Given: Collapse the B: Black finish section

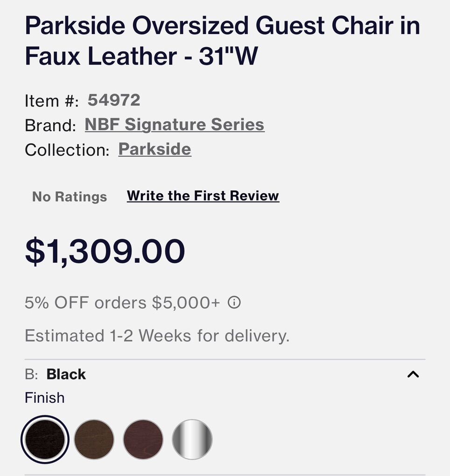Looking at the screenshot, I should pos(413,374).
